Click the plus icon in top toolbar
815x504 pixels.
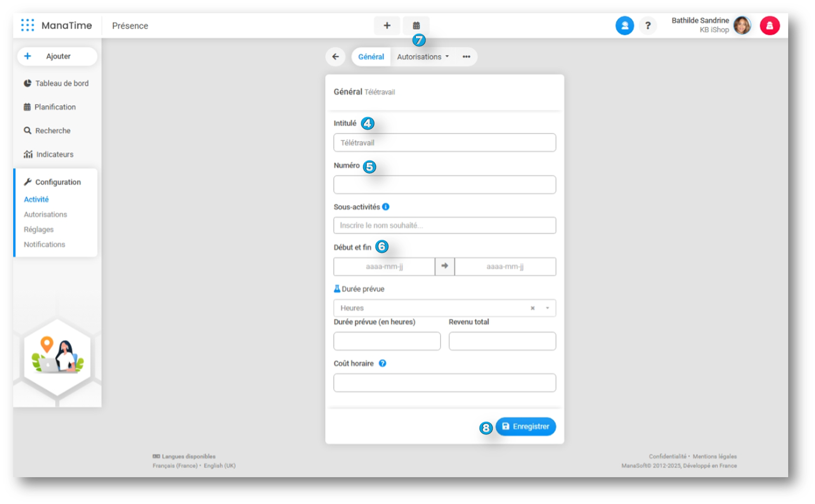click(387, 26)
